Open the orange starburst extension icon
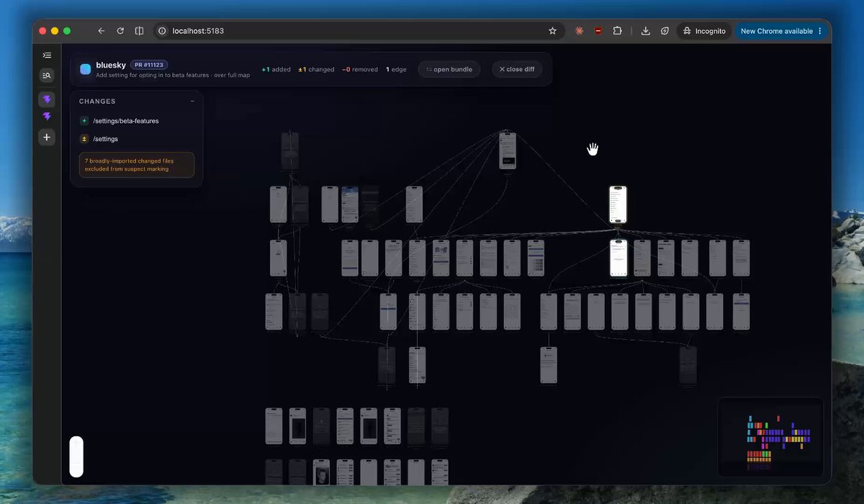Image resolution: width=864 pixels, height=504 pixels. point(579,31)
